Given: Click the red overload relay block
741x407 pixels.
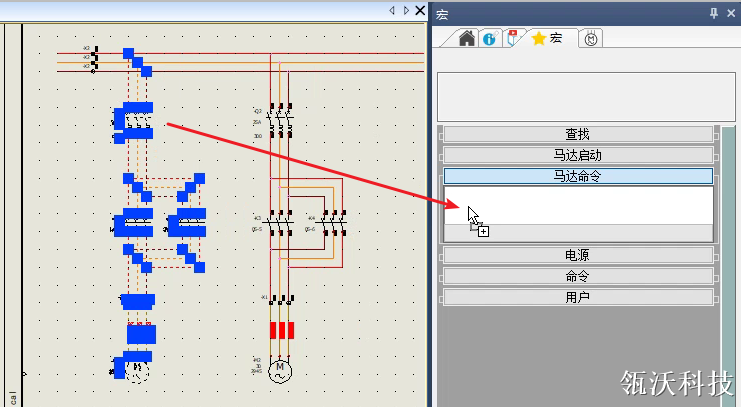Looking at the screenshot, I should 281,330.
